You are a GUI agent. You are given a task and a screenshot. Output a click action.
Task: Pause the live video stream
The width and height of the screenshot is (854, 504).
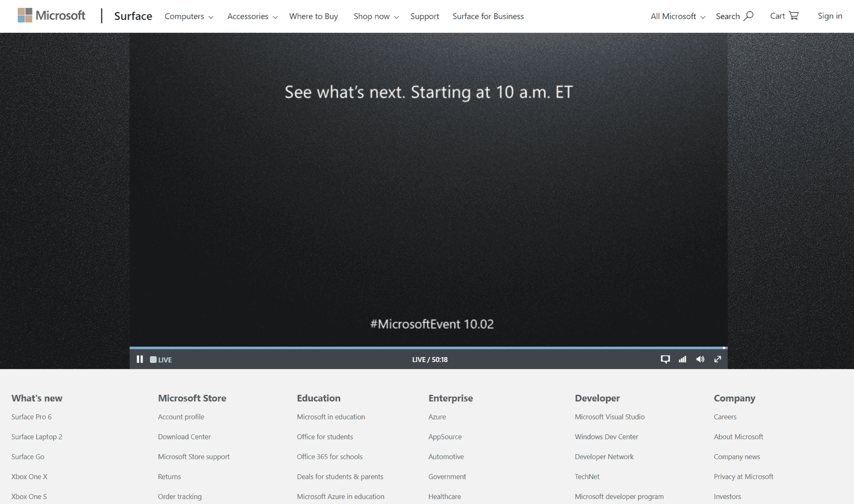(140, 359)
